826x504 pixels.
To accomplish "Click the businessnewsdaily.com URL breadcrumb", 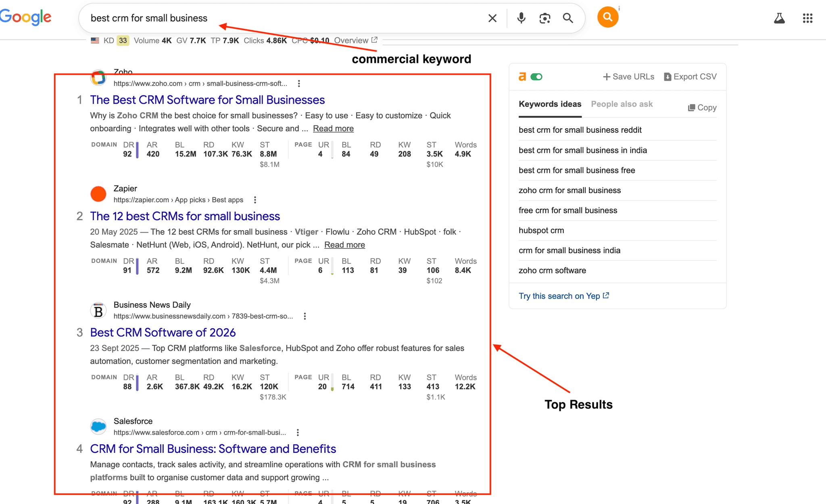I will tap(203, 316).
